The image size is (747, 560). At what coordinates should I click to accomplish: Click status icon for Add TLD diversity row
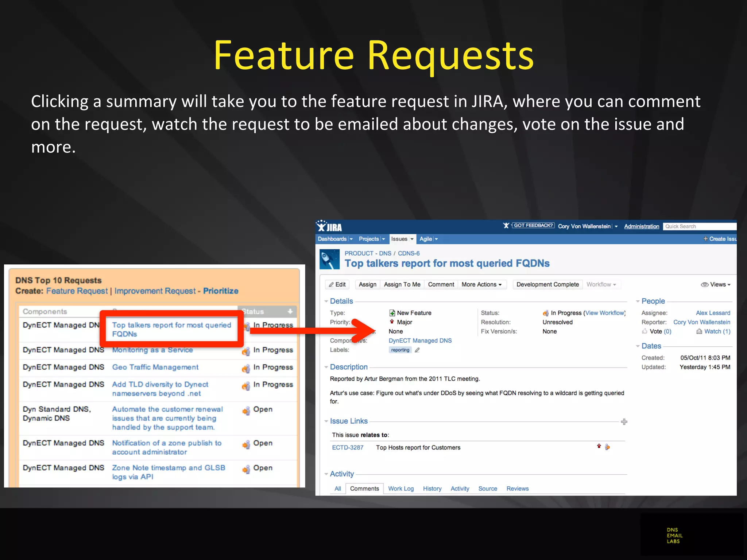[x=246, y=386]
